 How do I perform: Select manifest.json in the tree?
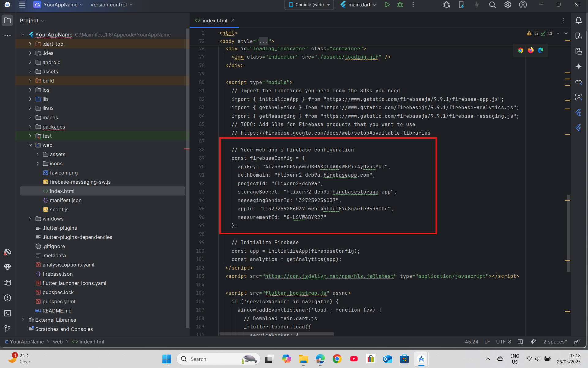point(66,200)
